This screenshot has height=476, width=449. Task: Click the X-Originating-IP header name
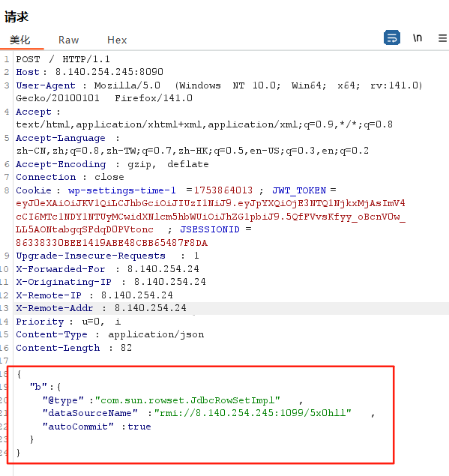coord(64,282)
